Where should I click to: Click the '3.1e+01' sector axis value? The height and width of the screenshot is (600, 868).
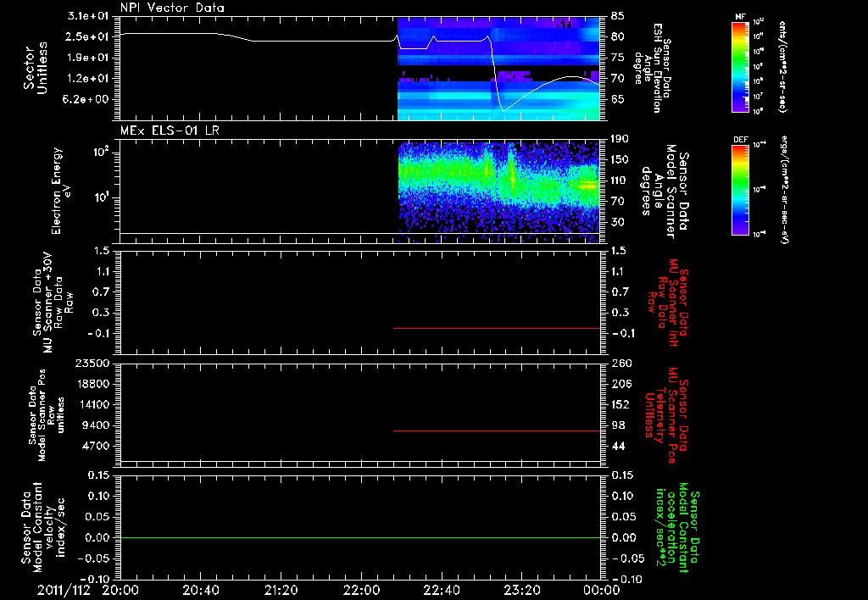88,16
